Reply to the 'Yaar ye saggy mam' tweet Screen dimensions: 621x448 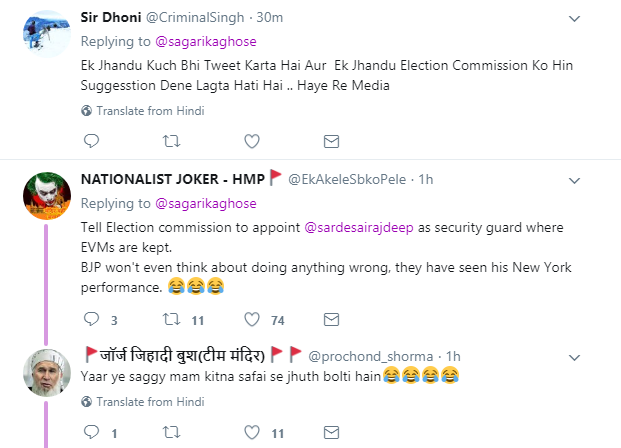click(x=90, y=433)
